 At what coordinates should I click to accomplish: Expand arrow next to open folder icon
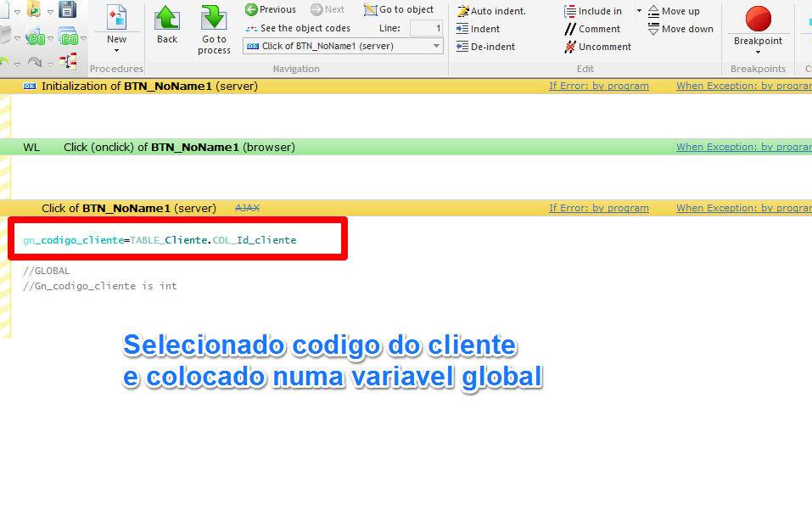click(x=50, y=11)
